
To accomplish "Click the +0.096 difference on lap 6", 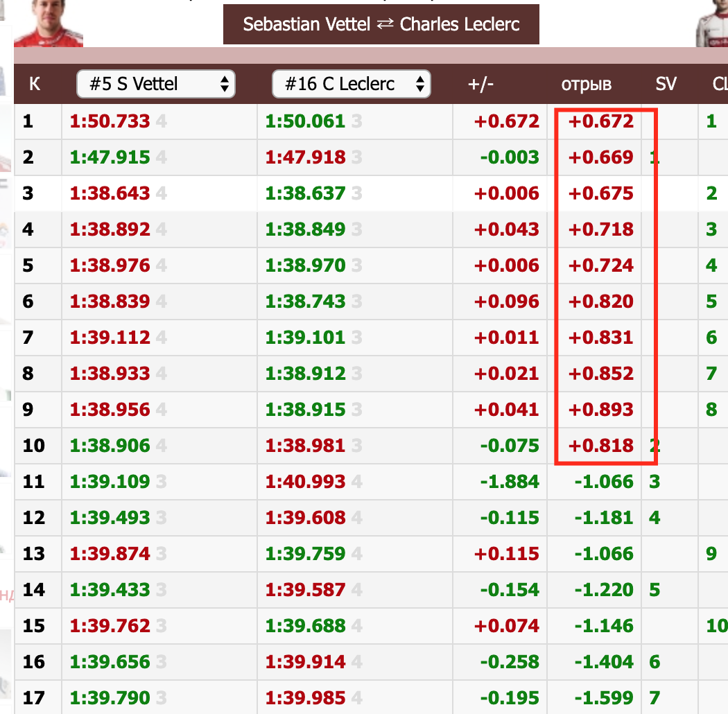I will click(507, 302).
